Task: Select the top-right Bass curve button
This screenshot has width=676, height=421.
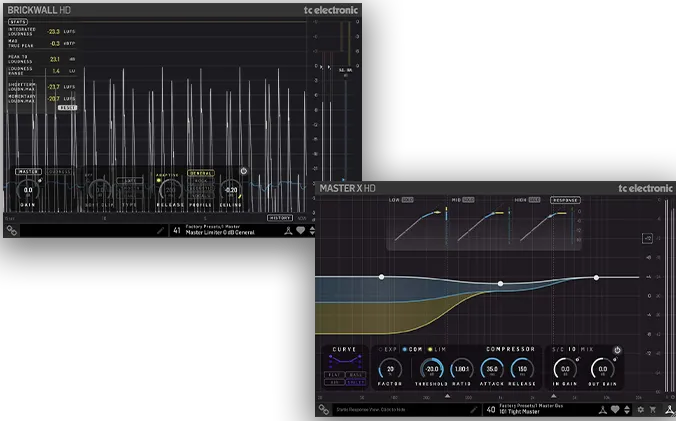Action: [356, 375]
